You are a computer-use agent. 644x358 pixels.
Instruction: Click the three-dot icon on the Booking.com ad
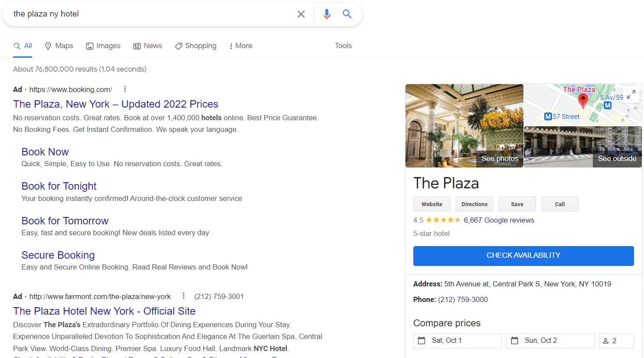(x=125, y=89)
